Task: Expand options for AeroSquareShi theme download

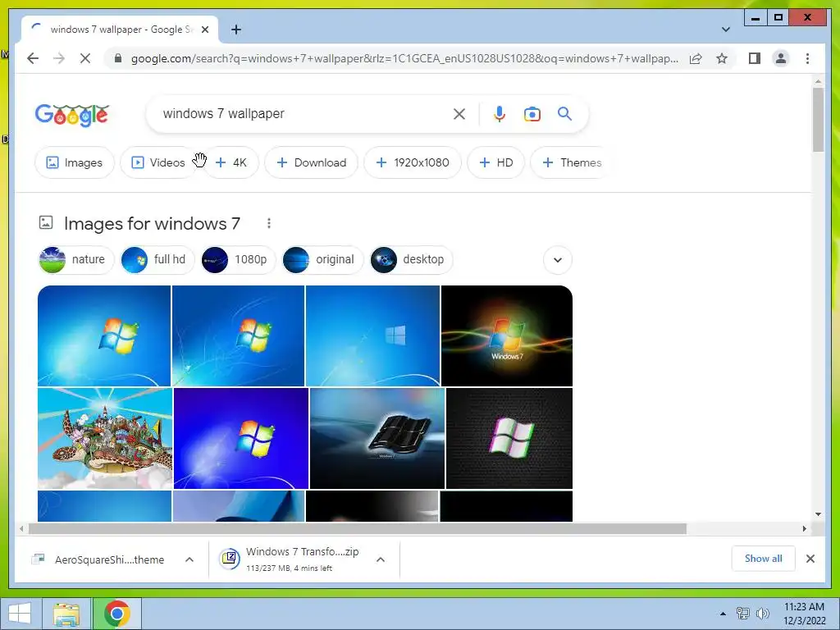Action: pyautogui.click(x=189, y=559)
